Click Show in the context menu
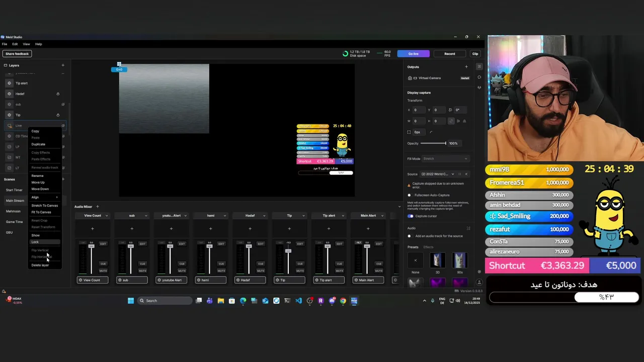Viewport: 644px width, 362px height. tap(35, 235)
